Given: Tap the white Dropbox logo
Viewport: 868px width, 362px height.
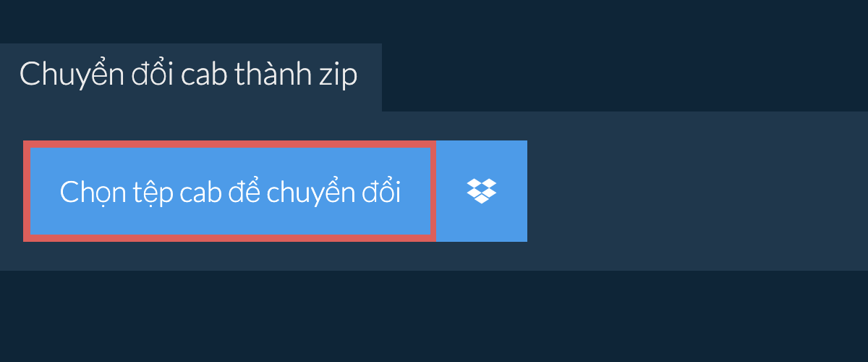Looking at the screenshot, I should coord(482,191).
